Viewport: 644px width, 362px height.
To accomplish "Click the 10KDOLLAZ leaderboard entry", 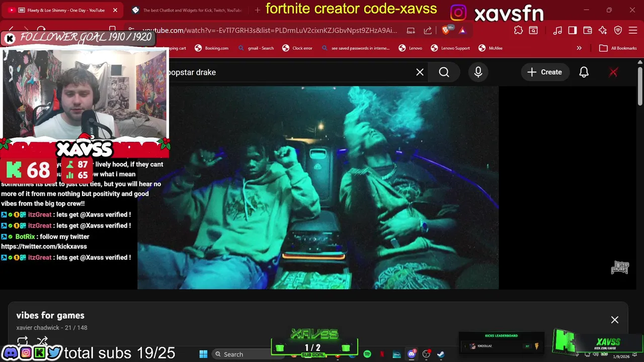I will [501, 346].
